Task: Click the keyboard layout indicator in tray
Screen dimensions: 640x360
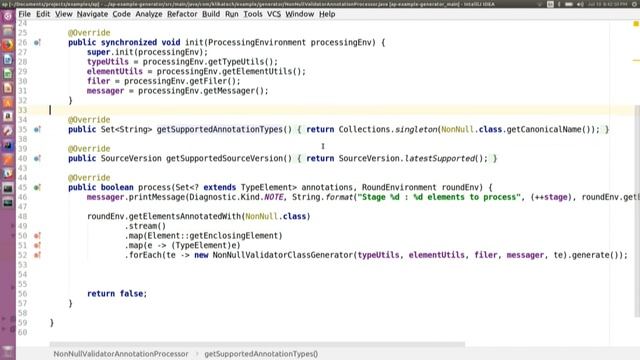Action: (550, 4)
